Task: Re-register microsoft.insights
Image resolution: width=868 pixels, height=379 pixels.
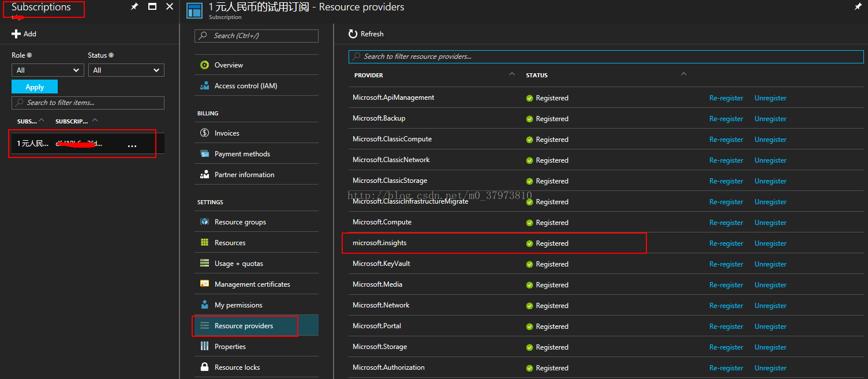Action: [726, 243]
